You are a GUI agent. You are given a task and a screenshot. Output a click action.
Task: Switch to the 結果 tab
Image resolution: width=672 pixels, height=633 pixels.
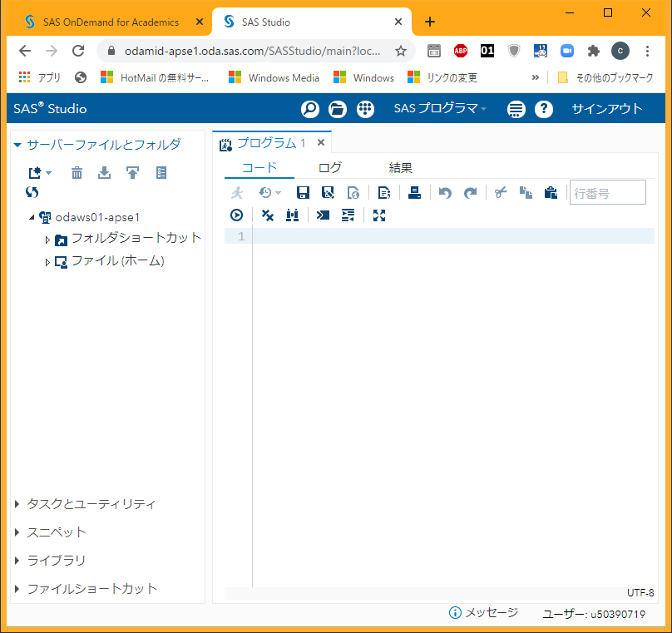tap(400, 167)
